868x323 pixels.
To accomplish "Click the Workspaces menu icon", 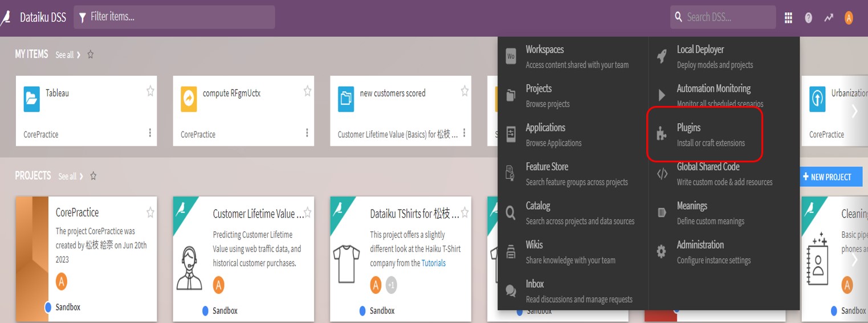I will coord(511,56).
